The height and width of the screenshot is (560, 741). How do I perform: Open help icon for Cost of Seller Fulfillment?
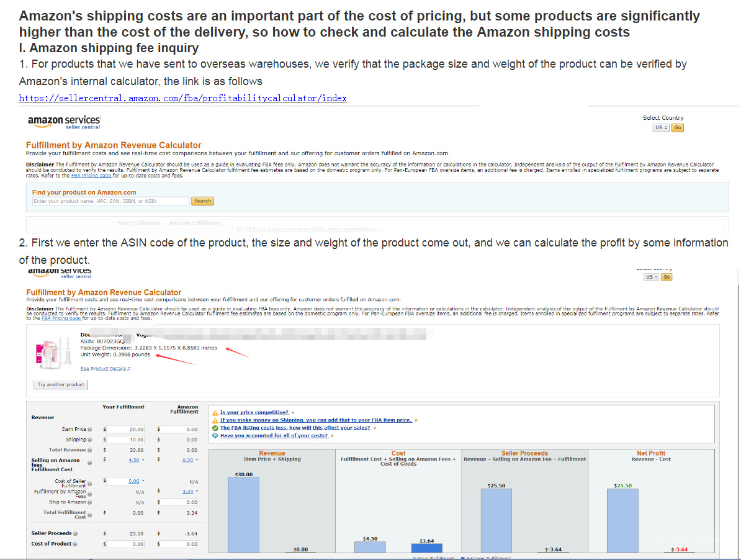(90, 484)
